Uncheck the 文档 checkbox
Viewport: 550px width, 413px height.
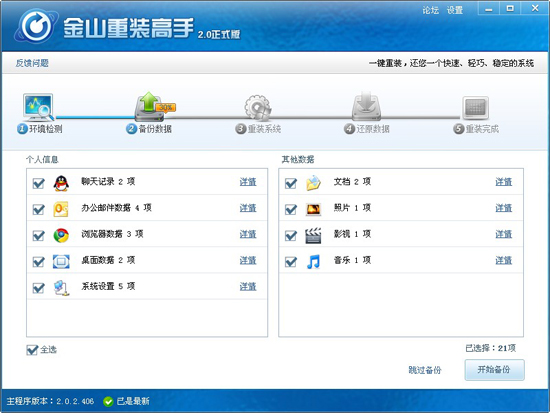point(291,183)
